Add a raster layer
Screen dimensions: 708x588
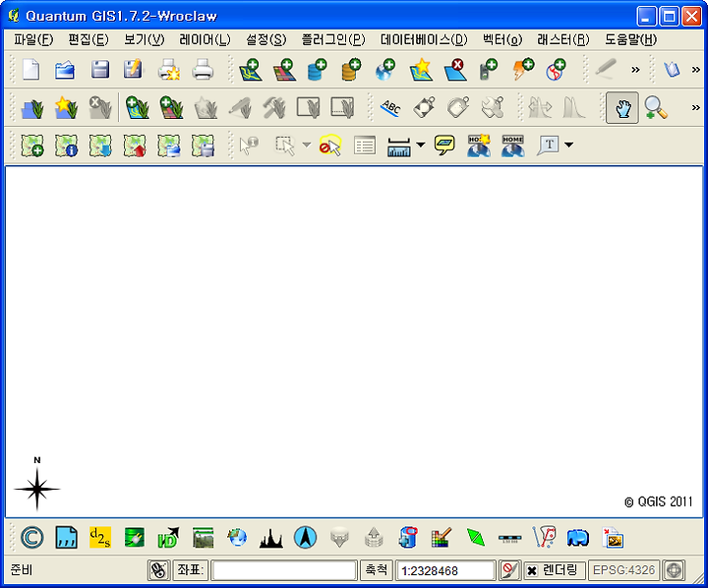pyautogui.click(x=284, y=70)
